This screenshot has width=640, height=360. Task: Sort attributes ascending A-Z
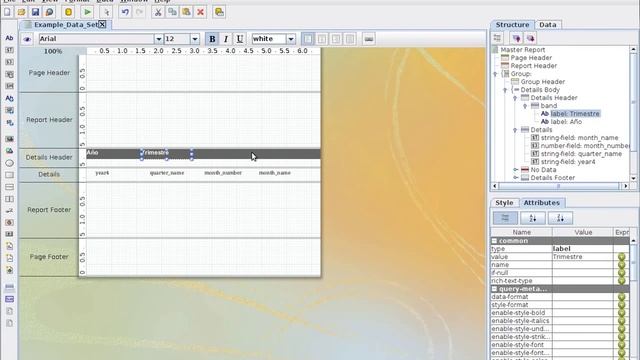(533, 218)
